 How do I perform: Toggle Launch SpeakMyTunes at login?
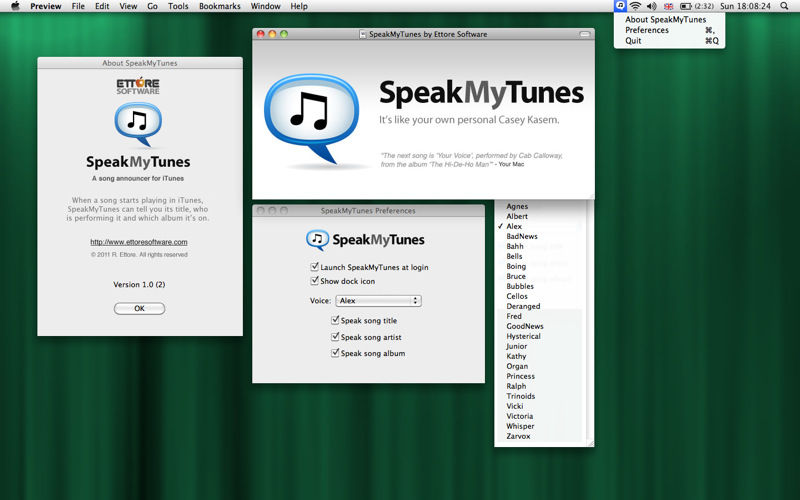[x=314, y=266]
